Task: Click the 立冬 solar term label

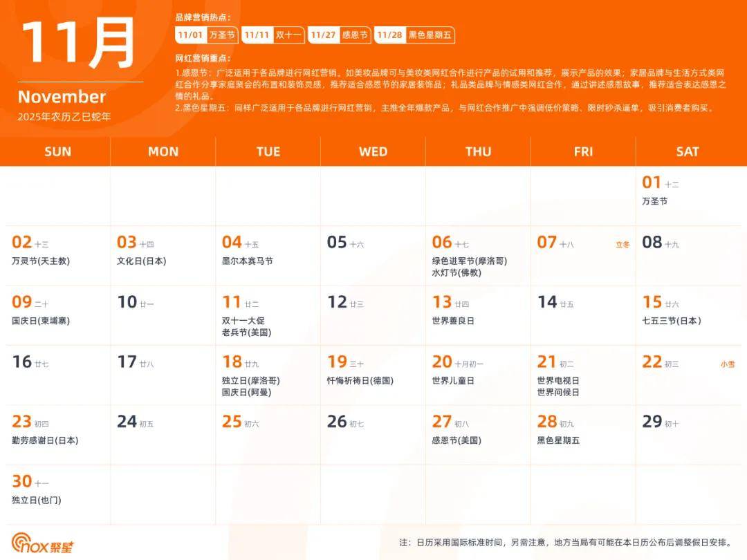Action: pyautogui.click(x=622, y=244)
